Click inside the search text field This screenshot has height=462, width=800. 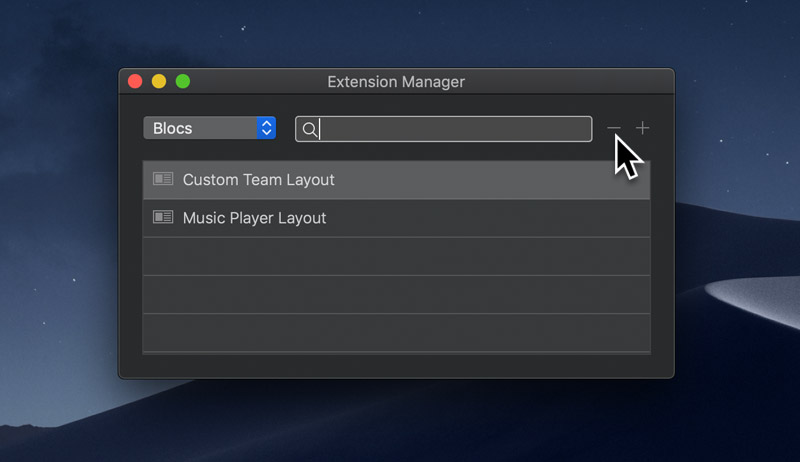click(443, 129)
